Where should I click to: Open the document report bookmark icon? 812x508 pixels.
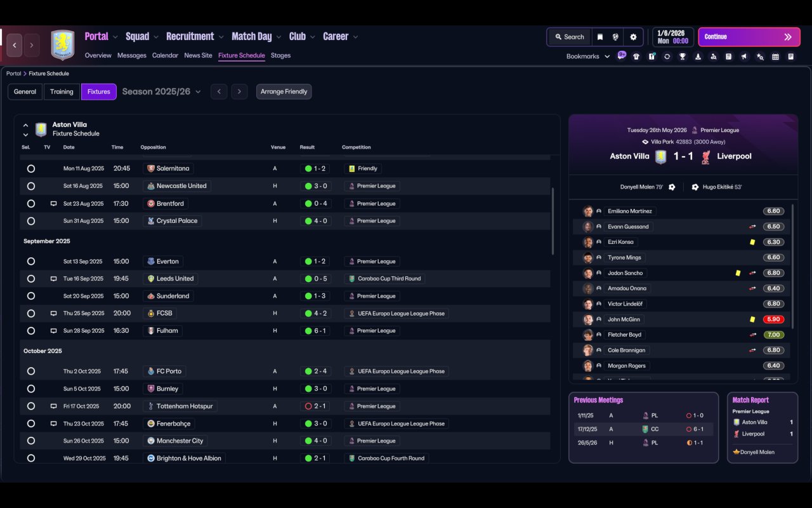tap(729, 57)
